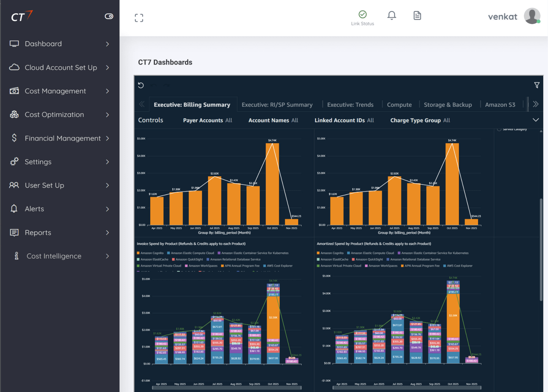Click the notification bell in the header

391,15
